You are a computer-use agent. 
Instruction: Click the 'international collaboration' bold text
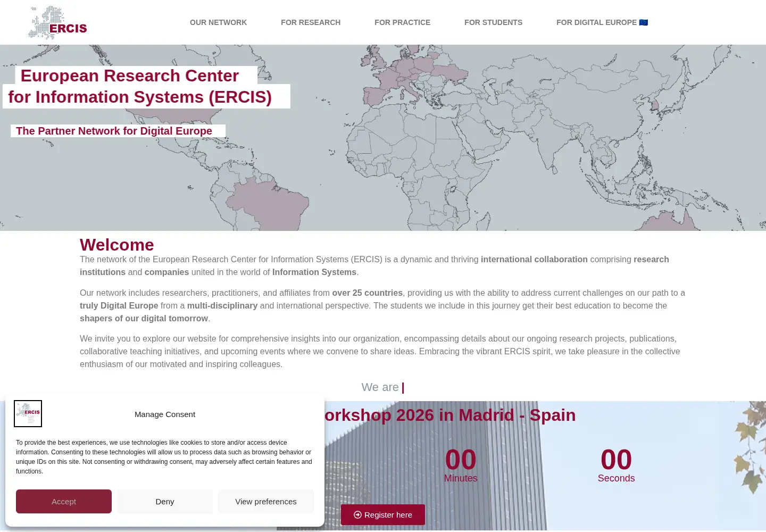point(534,259)
